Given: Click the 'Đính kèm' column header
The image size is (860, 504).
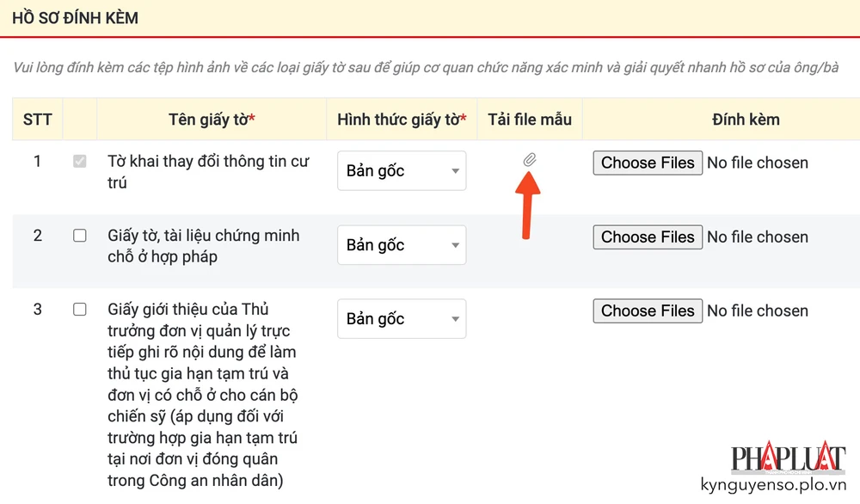Looking at the screenshot, I should coord(746,120).
